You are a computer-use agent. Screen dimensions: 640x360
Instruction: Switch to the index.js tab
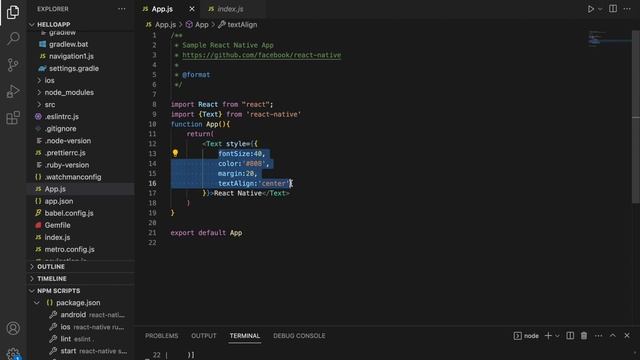tap(230, 9)
